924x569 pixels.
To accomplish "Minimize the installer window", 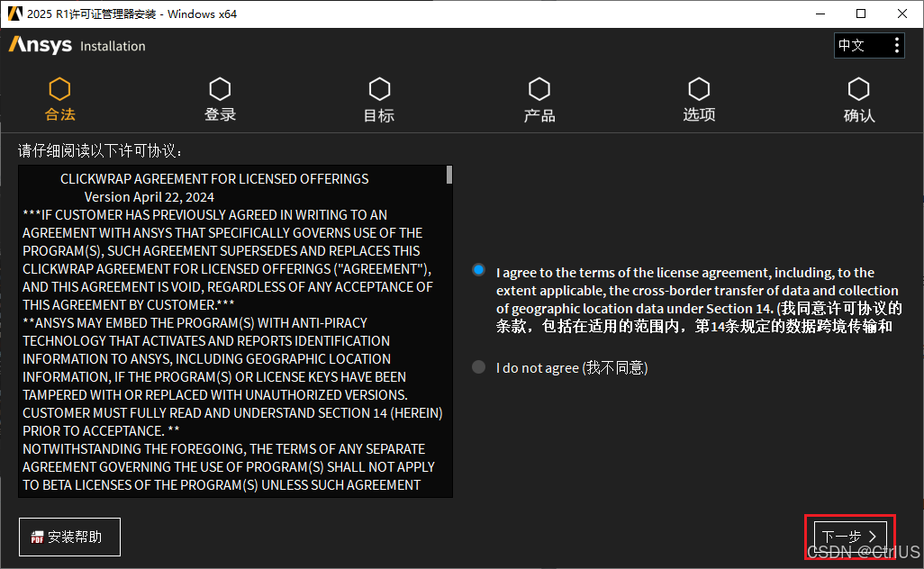I will 820,14.
